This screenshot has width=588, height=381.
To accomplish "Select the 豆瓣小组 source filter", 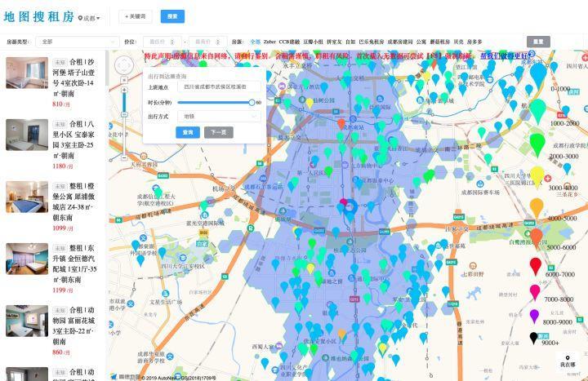I will [313, 42].
